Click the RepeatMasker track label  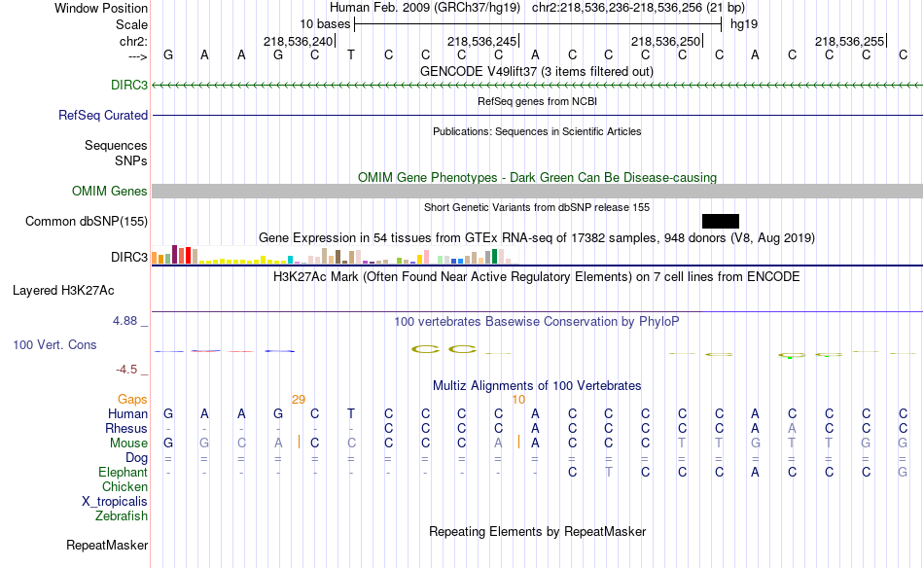coord(107,545)
